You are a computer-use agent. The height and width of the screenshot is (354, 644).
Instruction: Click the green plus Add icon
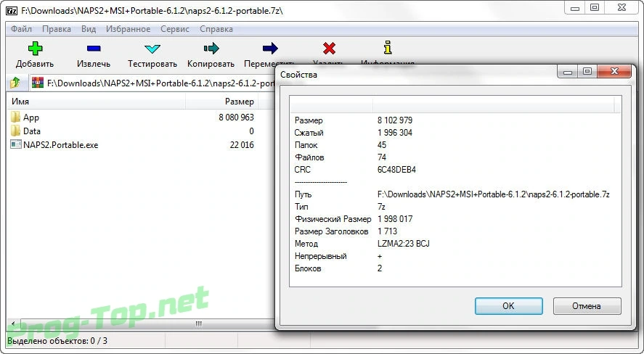click(x=36, y=49)
